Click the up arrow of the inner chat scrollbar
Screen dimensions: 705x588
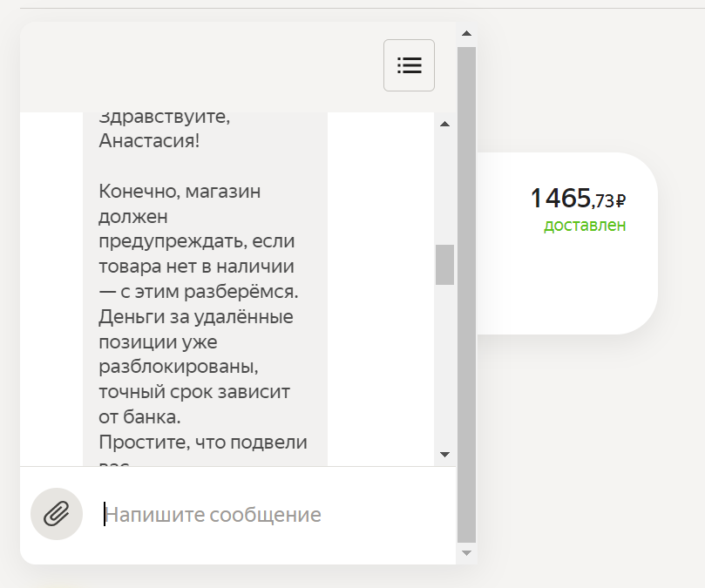tap(445, 123)
